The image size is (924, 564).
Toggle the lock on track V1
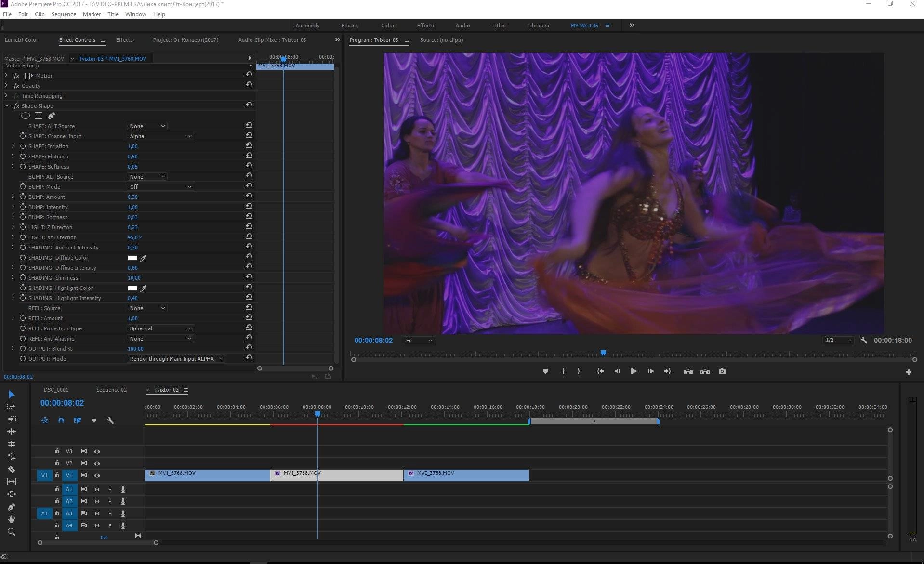tap(57, 475)
